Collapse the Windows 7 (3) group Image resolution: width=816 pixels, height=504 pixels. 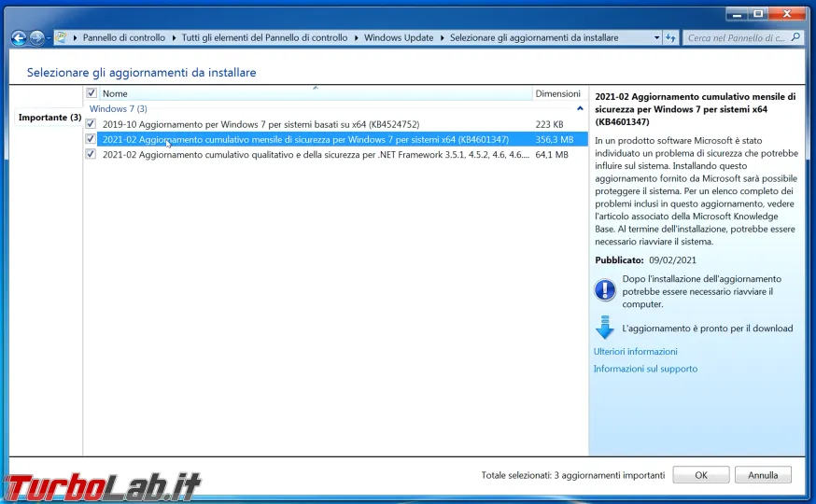[581, 109]
